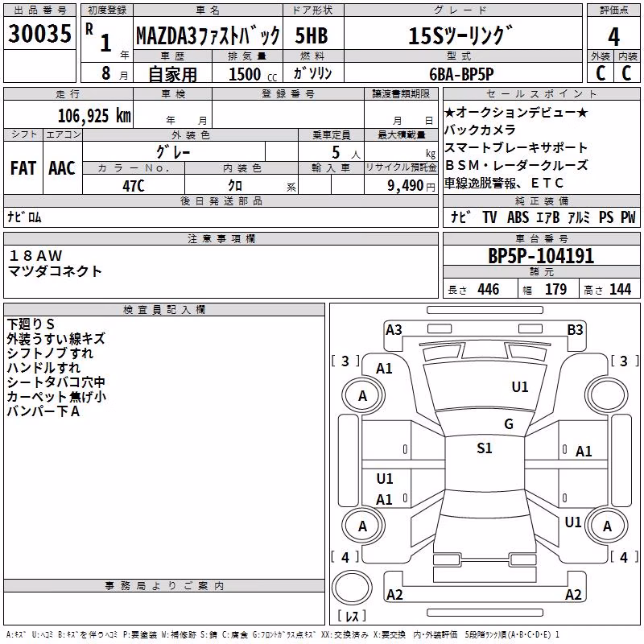
Task: Select inspector note シフトノブすれ
Action: click(x=50, y=353)
